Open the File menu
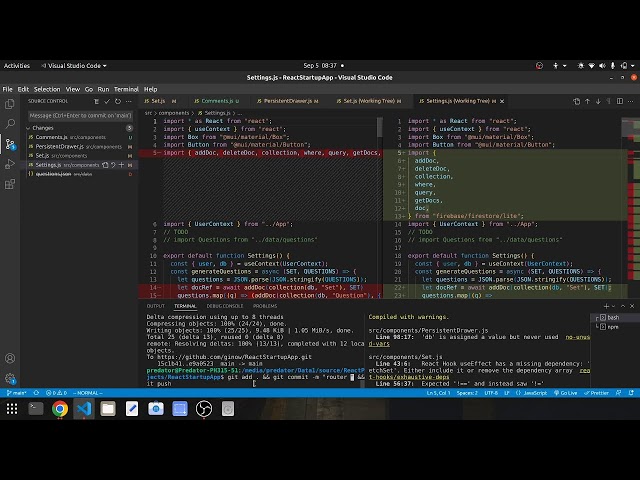The height and width of the screenshot is (480, 640). 7,89
